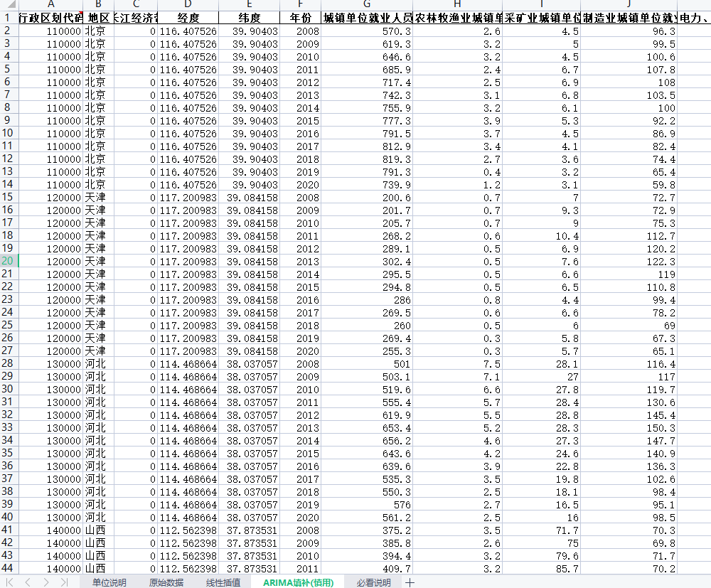The height and width of the screenshot is (588, 711).
Task: Jump to the last sheet using navigation arrow
Action: [64, 582]
